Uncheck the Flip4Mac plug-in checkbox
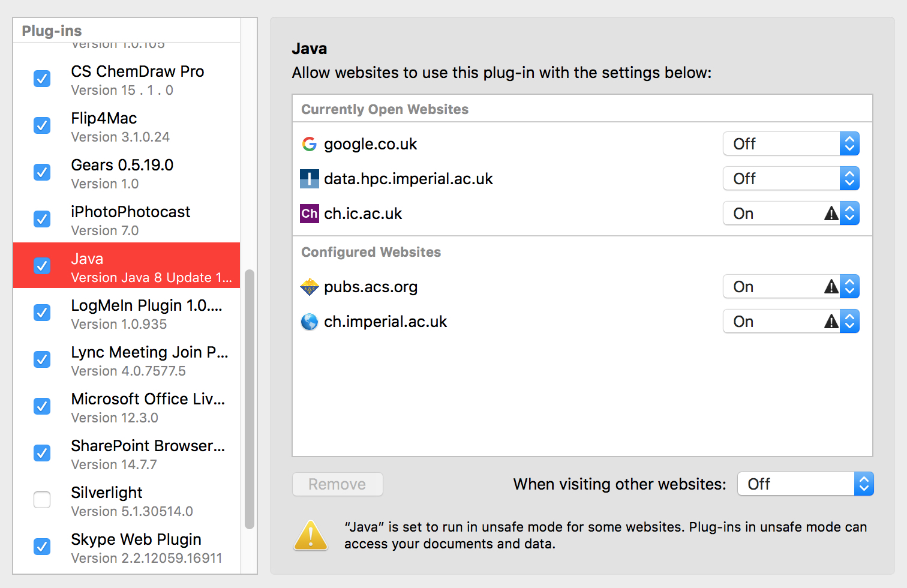907x588 pixels. pos(42,125)
